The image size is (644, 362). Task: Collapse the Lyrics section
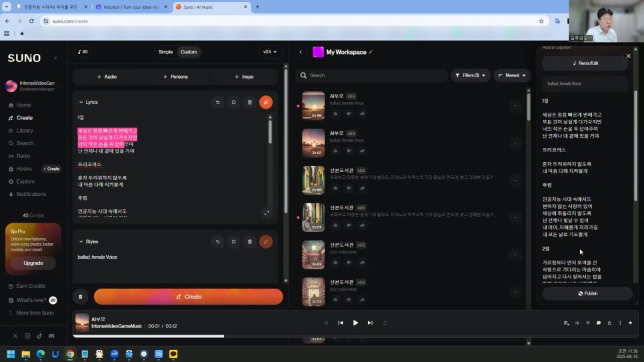pyautogui.click(x=81, y=102)
